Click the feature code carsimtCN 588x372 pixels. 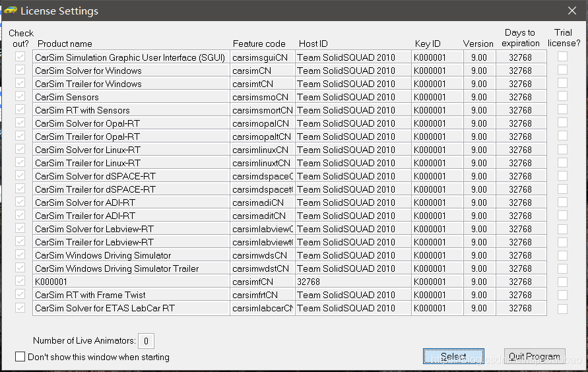(263, 84)
